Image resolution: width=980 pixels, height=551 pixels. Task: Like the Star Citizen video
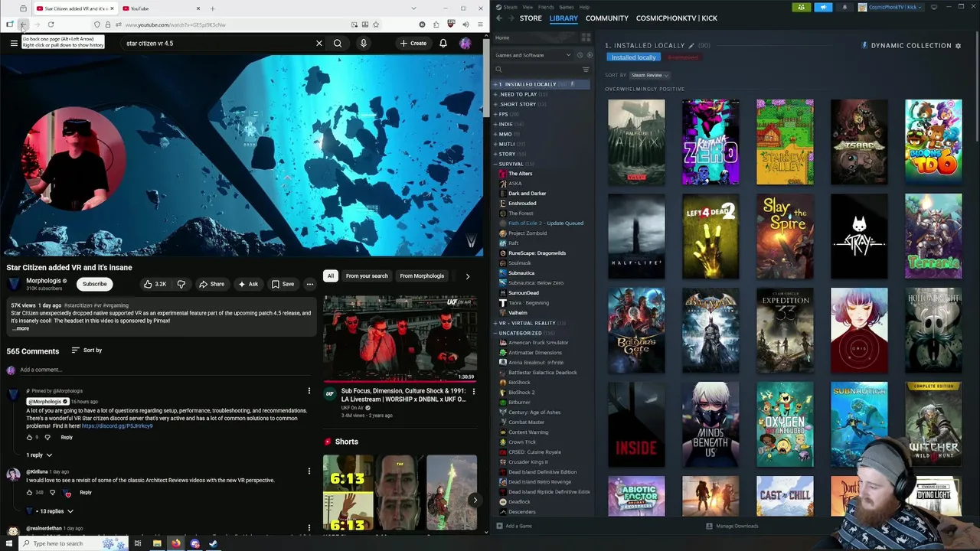[155, 284]
